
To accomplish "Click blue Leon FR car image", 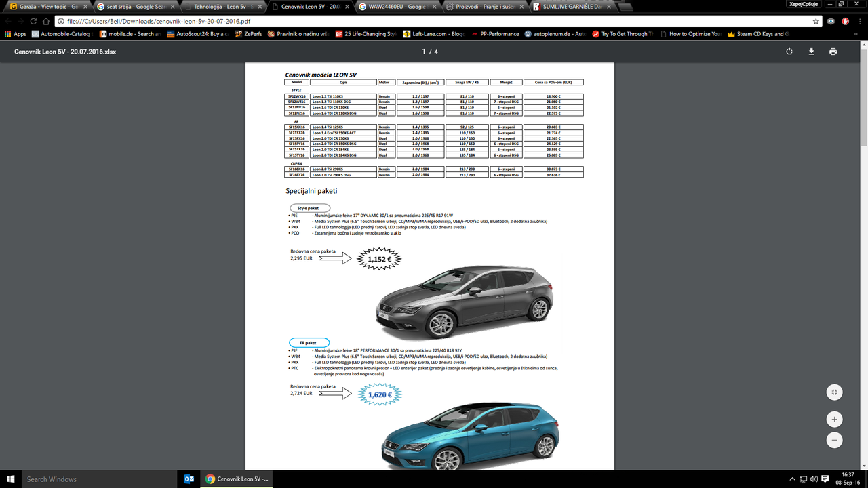I will click(x=470, y=434).
